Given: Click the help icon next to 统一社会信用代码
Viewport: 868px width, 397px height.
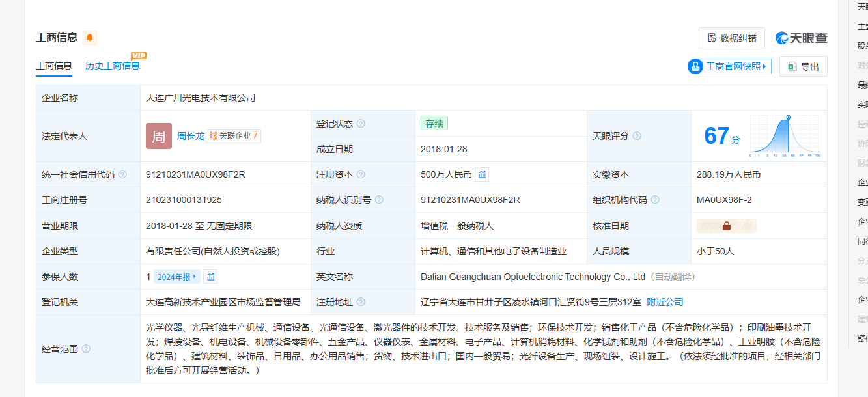Looking at the screenshot, I should click(x=122, y=174).
